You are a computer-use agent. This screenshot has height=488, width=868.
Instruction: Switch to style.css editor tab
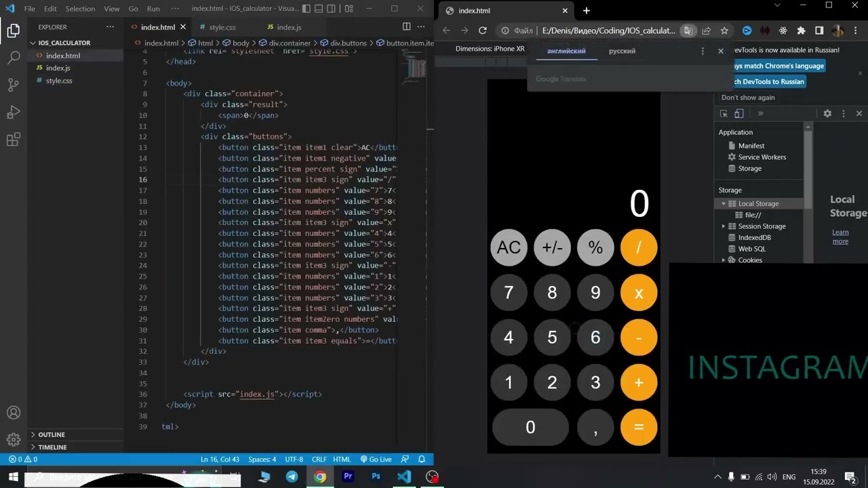(222, 27)
